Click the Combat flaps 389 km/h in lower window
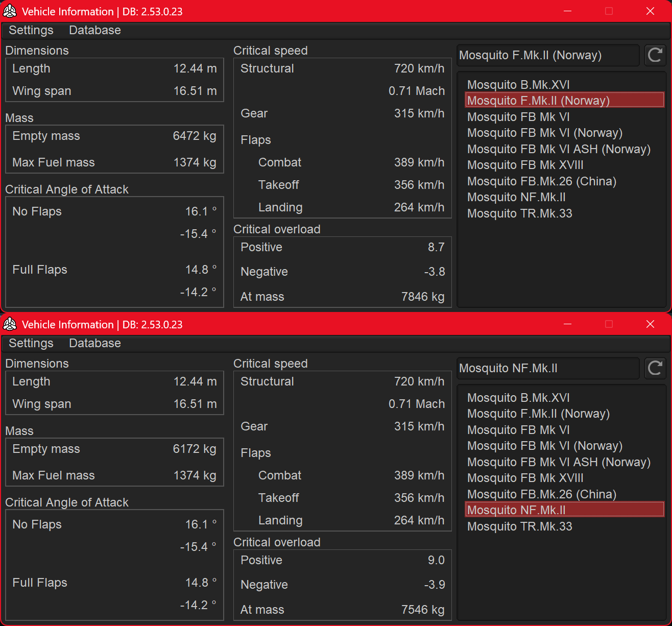This screenshot has width=672, height=626. tap(419, 475)
